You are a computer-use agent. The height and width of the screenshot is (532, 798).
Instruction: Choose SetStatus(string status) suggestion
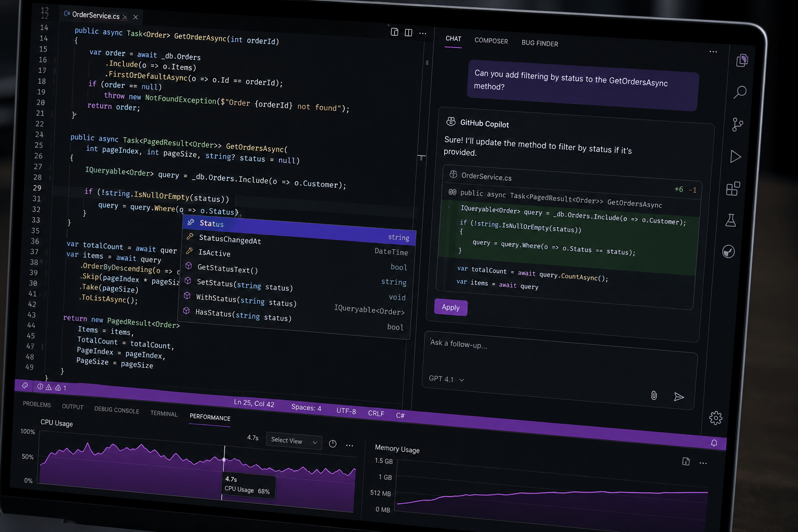pos(295,289)
